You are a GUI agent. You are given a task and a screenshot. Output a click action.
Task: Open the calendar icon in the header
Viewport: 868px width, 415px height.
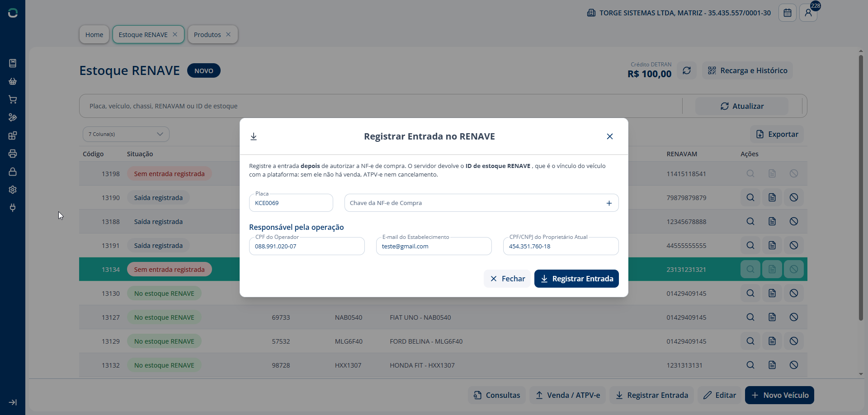tap(787, 13)
